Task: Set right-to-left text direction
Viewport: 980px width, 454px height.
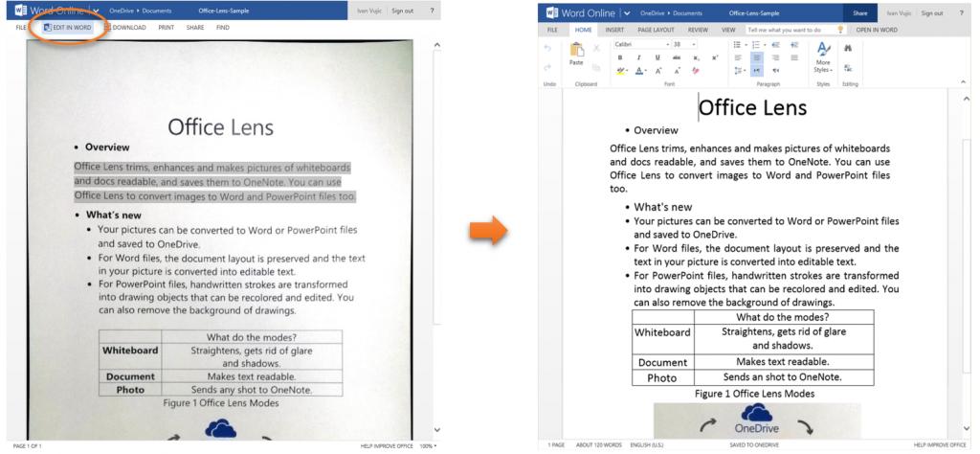Action: pos(775,71)
